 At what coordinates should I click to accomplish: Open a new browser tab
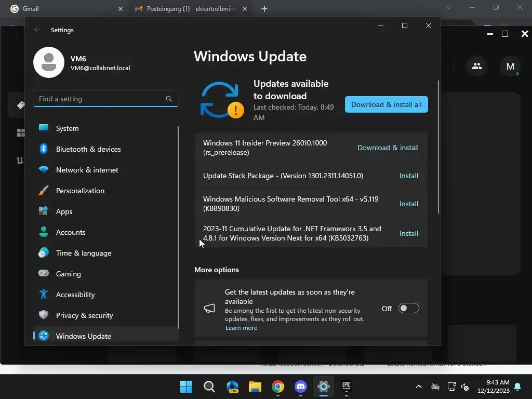[x=264, y=9]
